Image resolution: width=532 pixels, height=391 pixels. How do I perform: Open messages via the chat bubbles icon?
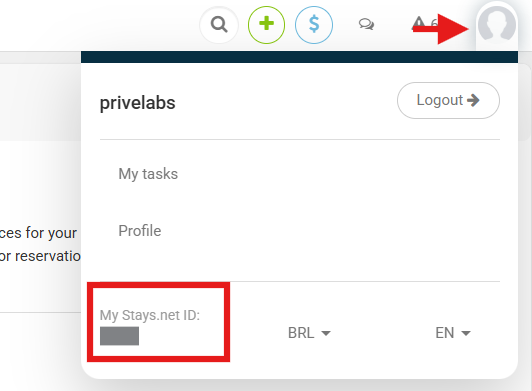click(366, 24)
